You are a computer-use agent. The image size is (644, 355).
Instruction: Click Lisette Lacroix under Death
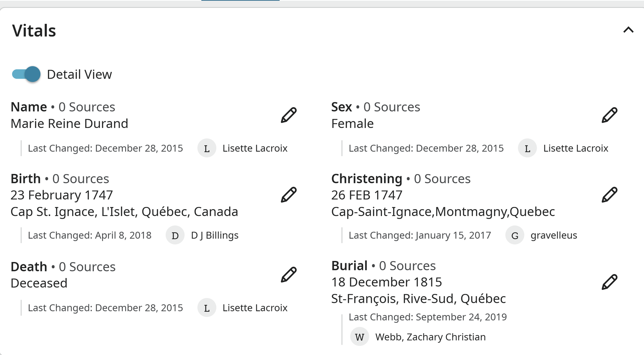click(x=255, y=308)
